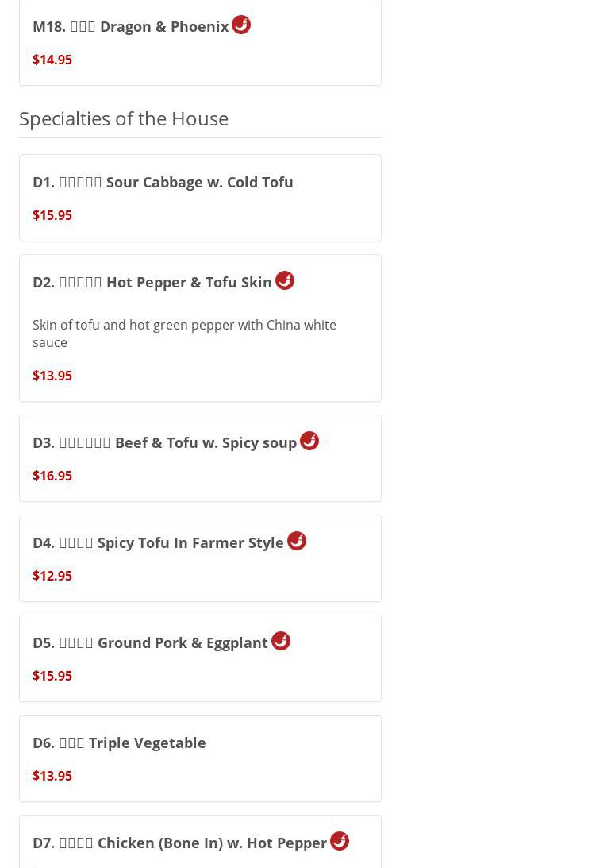Click the $14.95 price for Dragon & Phoenix
This screenshot has height=868, width=611.
tap(52, 60)
